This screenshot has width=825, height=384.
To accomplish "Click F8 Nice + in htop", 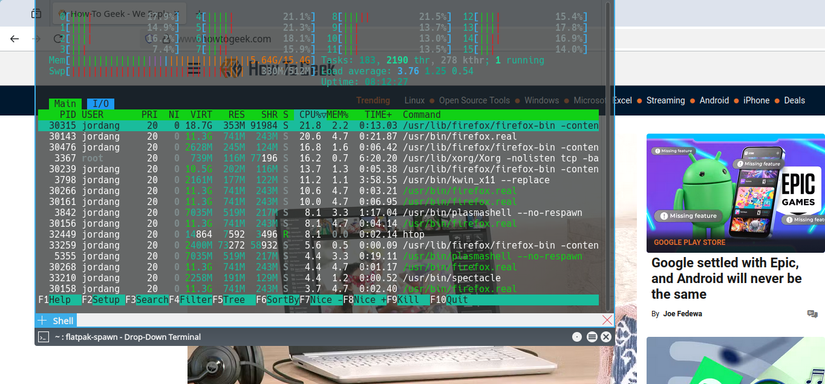I will pyautogui.click(x=365, y=300).
